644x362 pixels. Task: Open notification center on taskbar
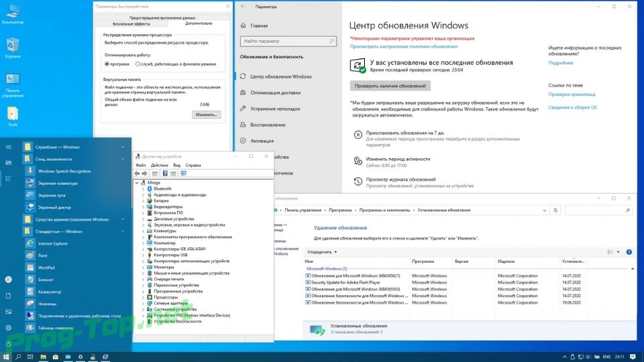(x=633, y=357)
